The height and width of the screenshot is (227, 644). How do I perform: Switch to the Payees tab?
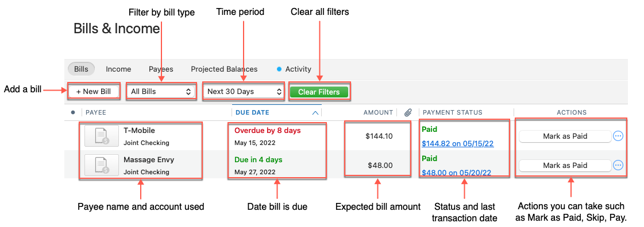click(x=161, y=69)
